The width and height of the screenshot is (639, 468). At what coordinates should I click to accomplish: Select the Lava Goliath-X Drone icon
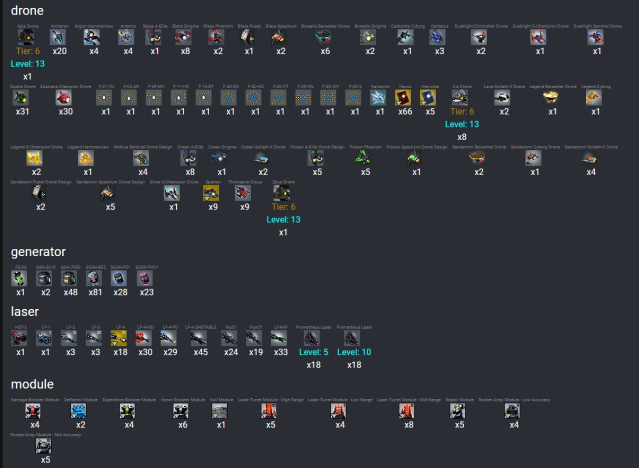tap(504, 98)
